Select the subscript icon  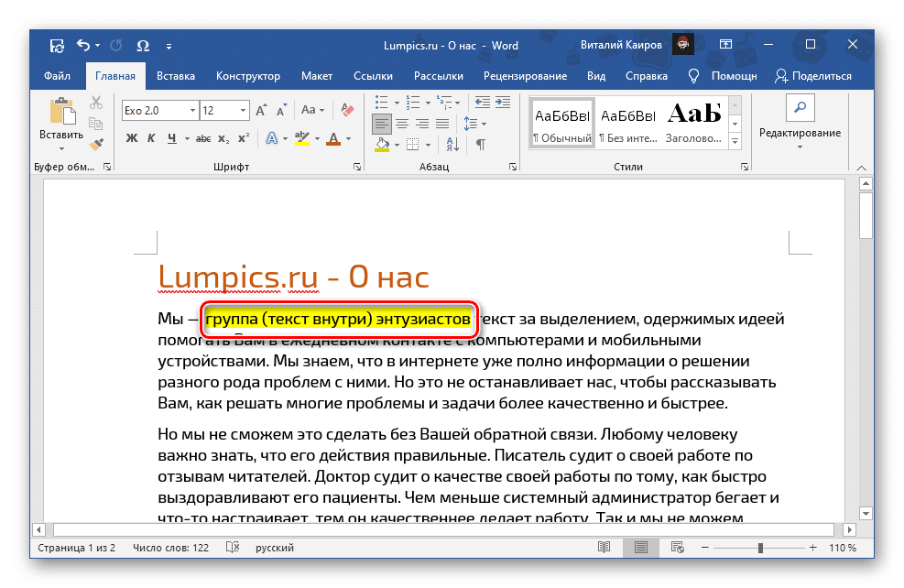225,136
